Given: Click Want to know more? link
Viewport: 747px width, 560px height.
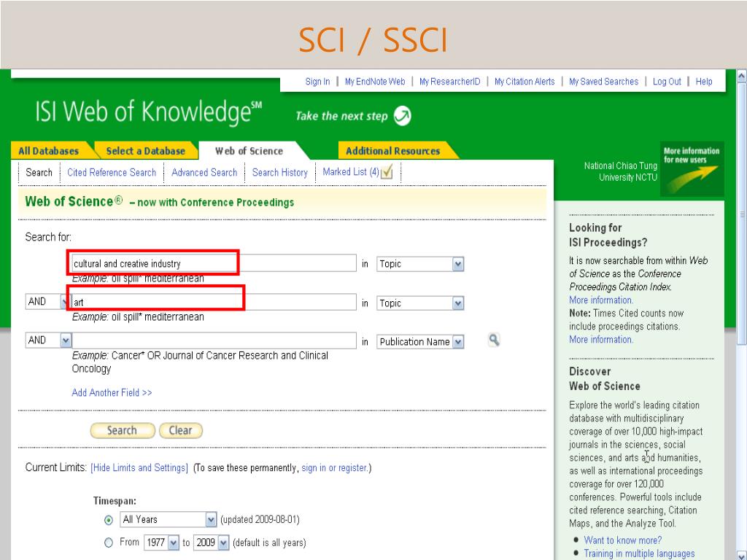Looking at the screenshot, I should click(623, 540).
